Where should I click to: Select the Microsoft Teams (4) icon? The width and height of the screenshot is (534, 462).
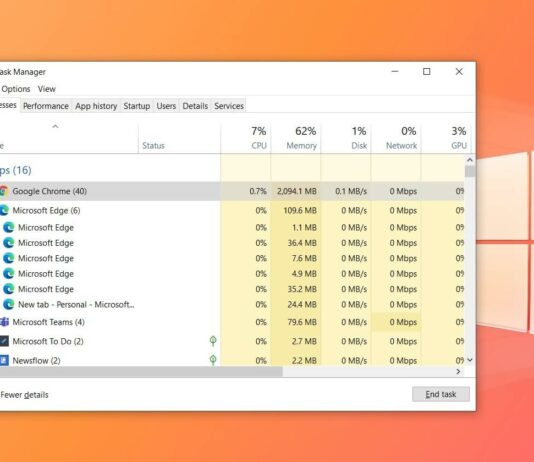click(4, 322)
